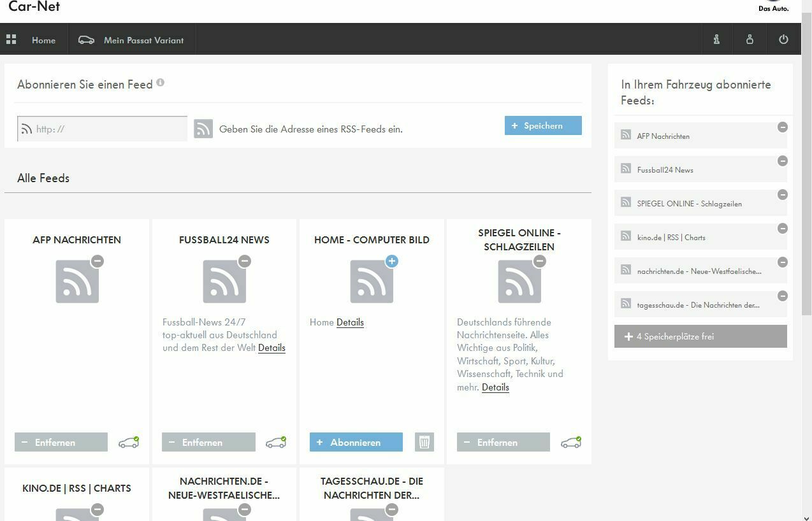The width and height of the screenshot is (812, 521).
Task: Click Entfernen on Spiegel Online card
Action: (504, 442)
